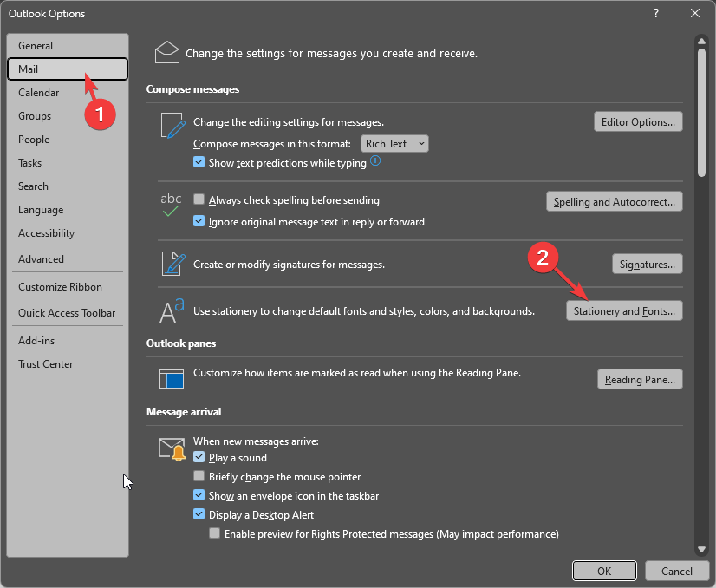Uncheck Play a sound
716x588 pixels.
(x=199, y=457)
